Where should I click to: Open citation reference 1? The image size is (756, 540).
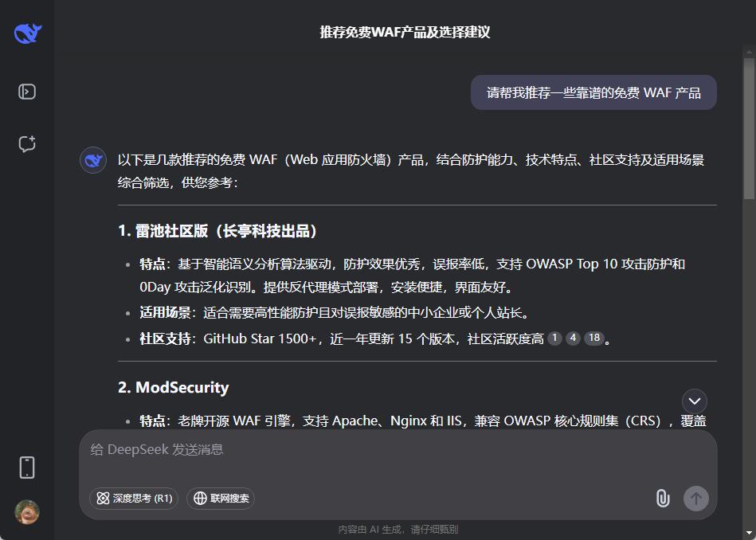point(554,338)
